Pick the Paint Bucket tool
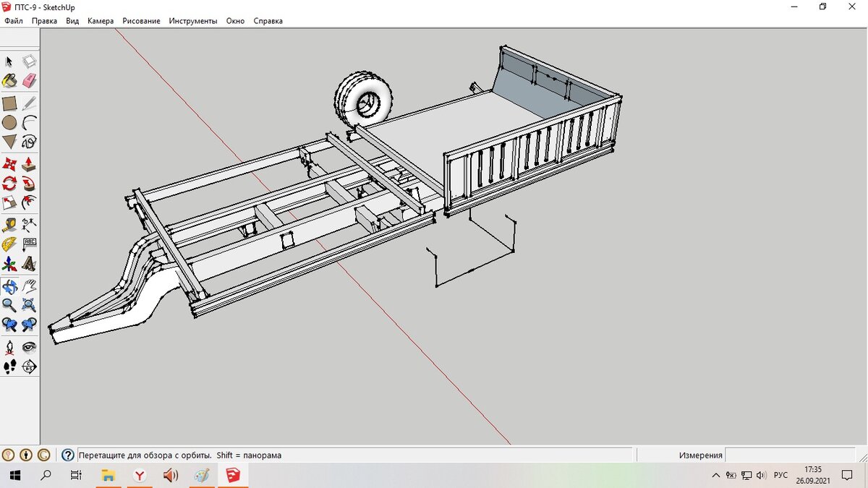The width and height of the screenshot is (868, 488). tap(9, 80)
